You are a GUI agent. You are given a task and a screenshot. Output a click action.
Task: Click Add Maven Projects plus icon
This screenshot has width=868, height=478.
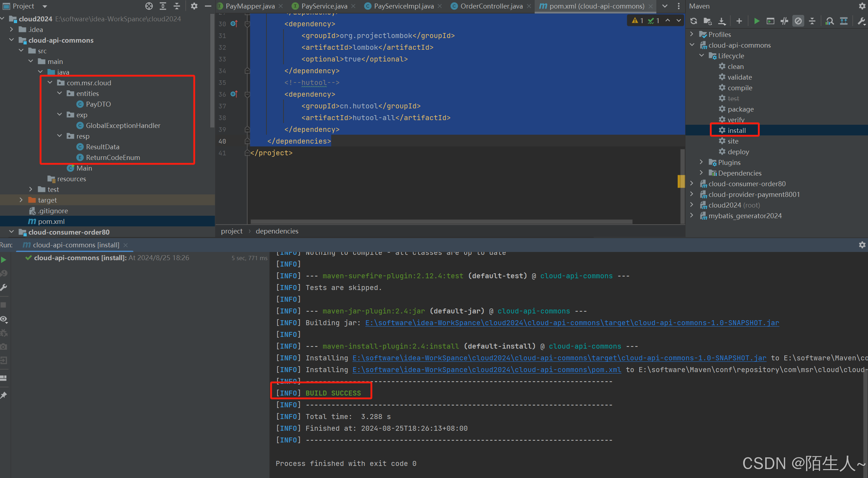[739, 21]
